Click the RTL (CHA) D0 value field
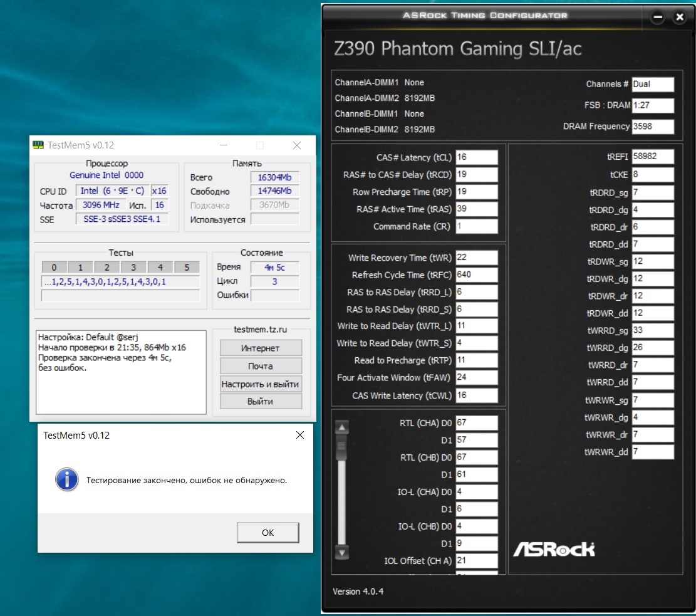The image size is (696, 616). click(x=477, y=423)
